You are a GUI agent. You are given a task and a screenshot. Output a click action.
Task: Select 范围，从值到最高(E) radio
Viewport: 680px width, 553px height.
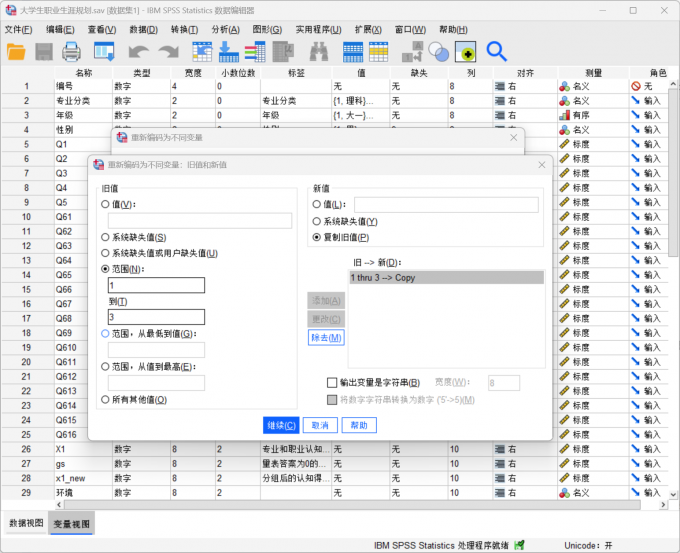(105, 366)
